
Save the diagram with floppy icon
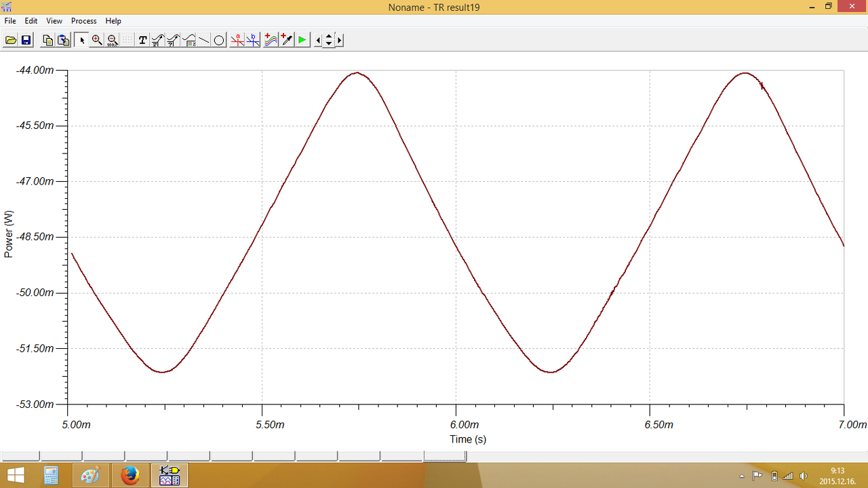coord(26,40)
